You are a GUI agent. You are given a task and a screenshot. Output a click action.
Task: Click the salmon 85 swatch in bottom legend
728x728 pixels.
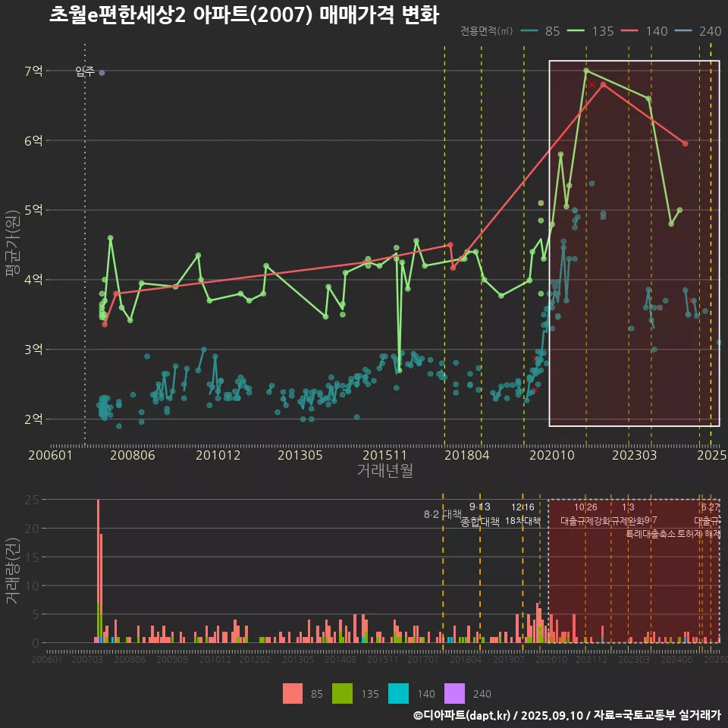pyautogui.click(x=293, y=693)
